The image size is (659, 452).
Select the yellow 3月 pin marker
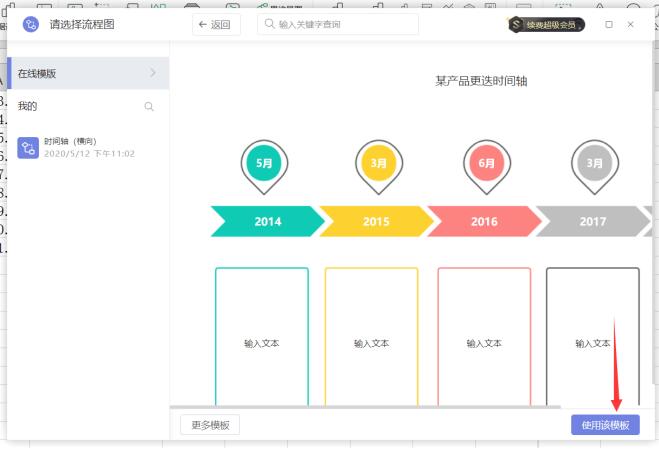pyautogui.click(x=379, y=167)
